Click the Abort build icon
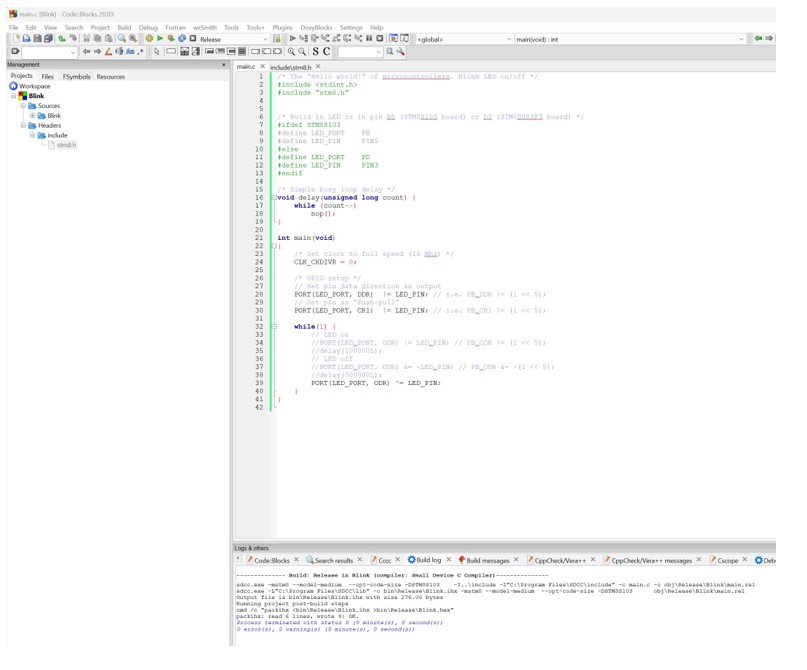 (x=193, y=39)
